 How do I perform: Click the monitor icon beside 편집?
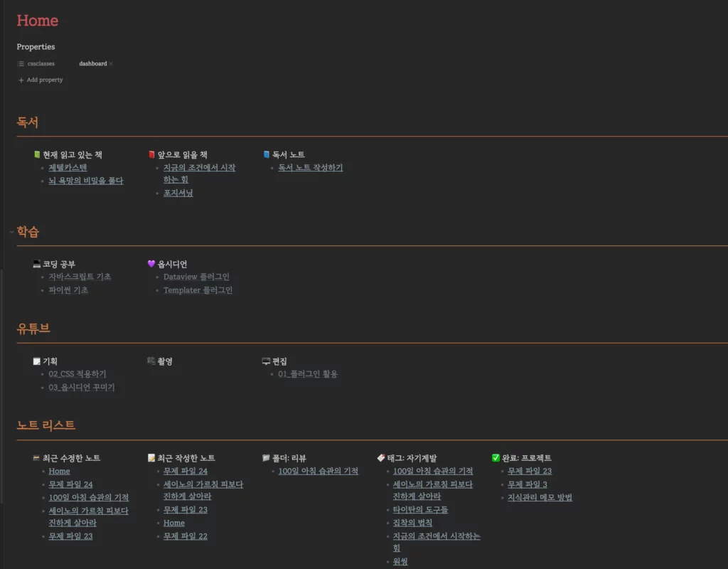coord(267,361)
